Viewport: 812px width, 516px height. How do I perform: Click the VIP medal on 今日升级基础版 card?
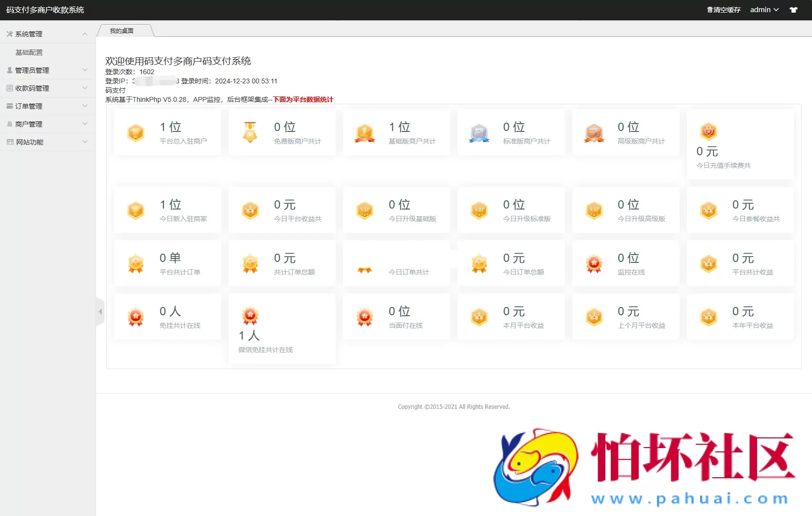(x=364, y=210)
